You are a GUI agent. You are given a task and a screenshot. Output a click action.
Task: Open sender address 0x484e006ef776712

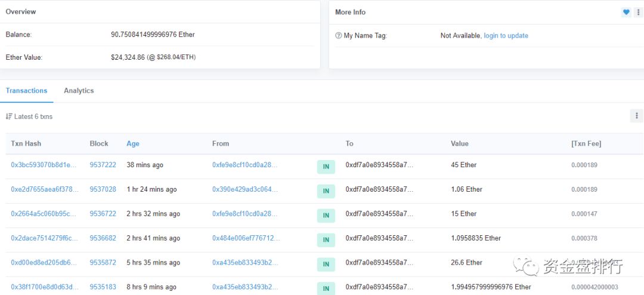245,238
